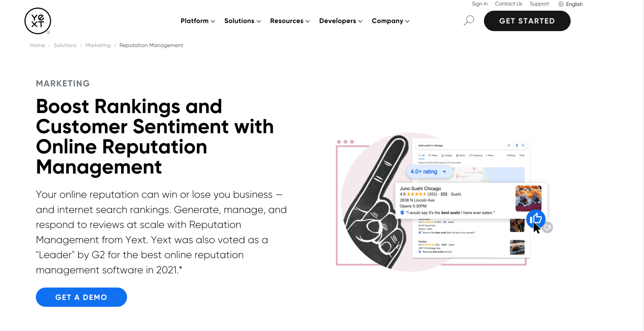This screenshot has width=644, height=331.
Task: Click the magnifier icon in the mock search bar
Action: pos(523,146)
